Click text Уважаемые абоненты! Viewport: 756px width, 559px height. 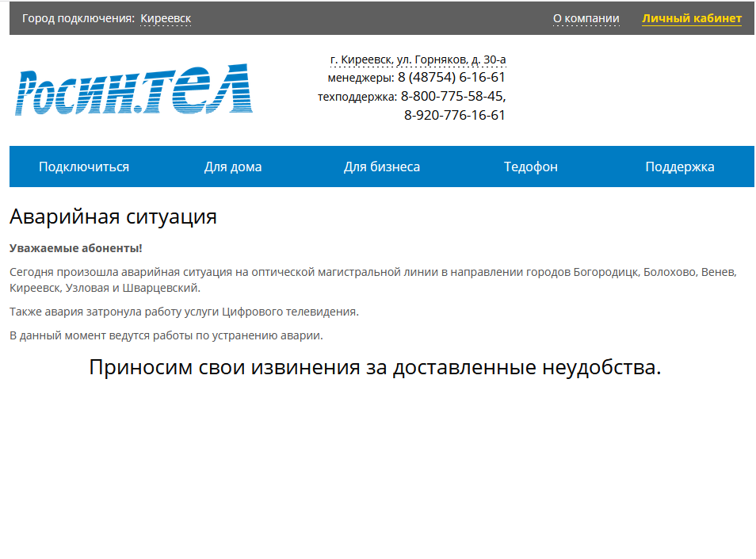coord(76,248)
